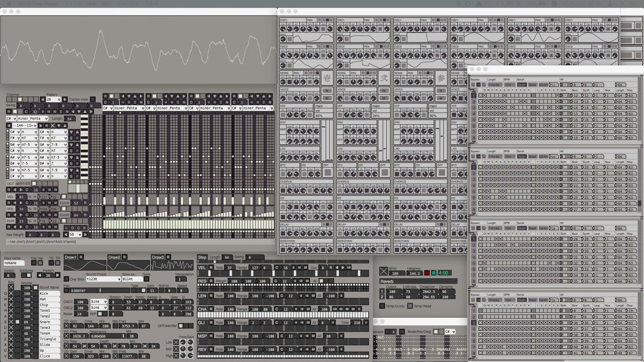644x362 pixels.
Task: Click the red record button beside BPM
Action: (427, 273)
